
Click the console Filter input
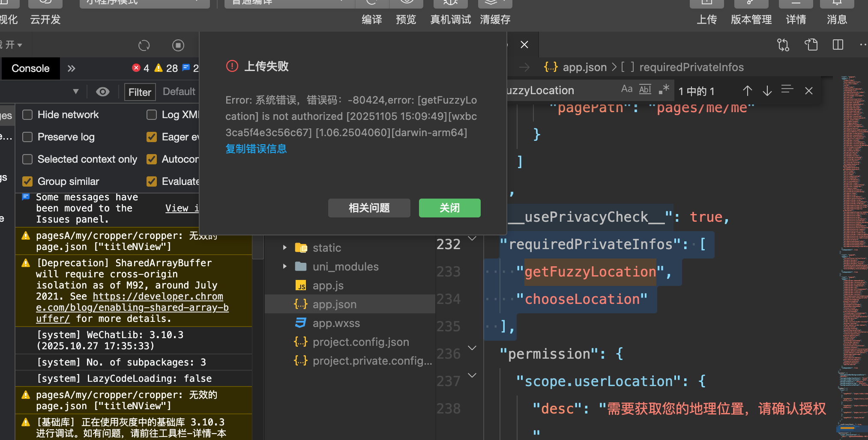[x=140, y=92]
